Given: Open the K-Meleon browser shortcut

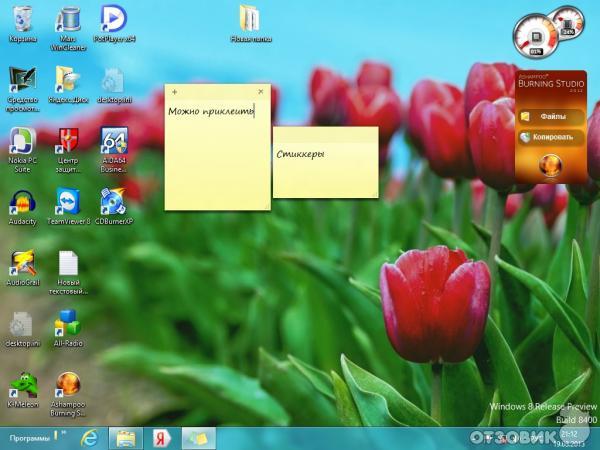Looking at the screenshot, I should (21, 385).
